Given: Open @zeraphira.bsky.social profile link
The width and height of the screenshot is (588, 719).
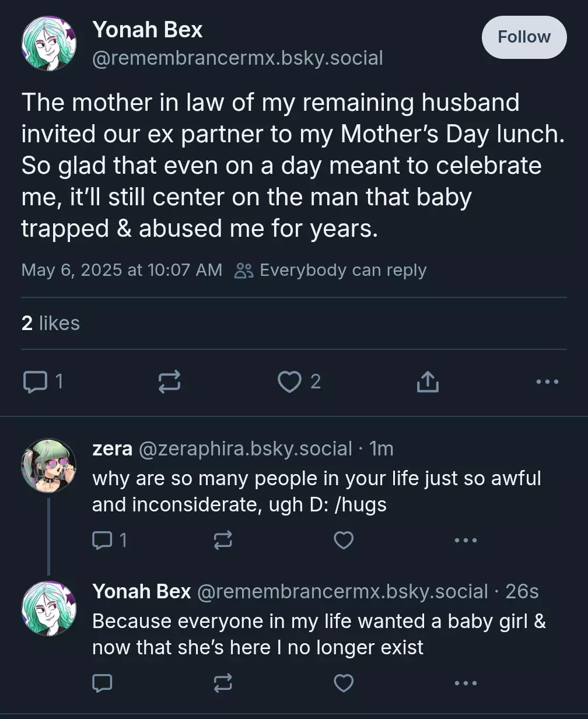Looking at the screenshot, I should [245, 448].
